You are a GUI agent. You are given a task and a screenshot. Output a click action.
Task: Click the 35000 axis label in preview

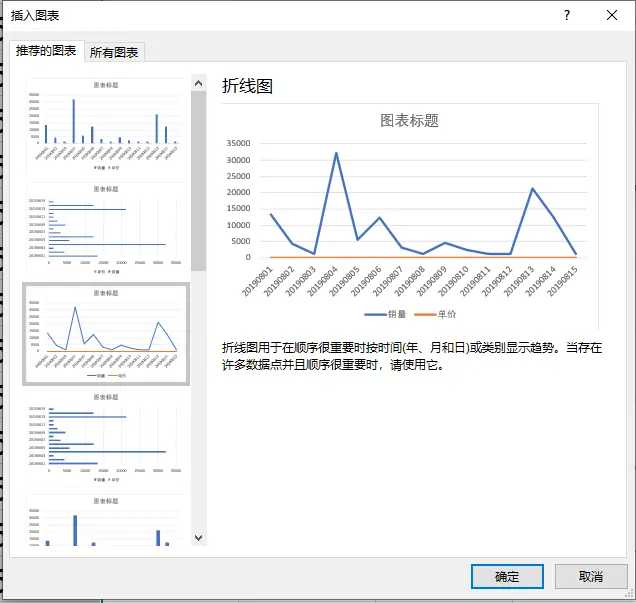click(238, 143)
